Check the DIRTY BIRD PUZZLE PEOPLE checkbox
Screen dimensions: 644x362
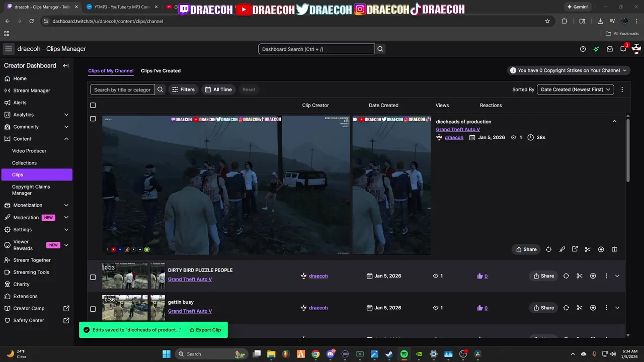tap(93, 277)
